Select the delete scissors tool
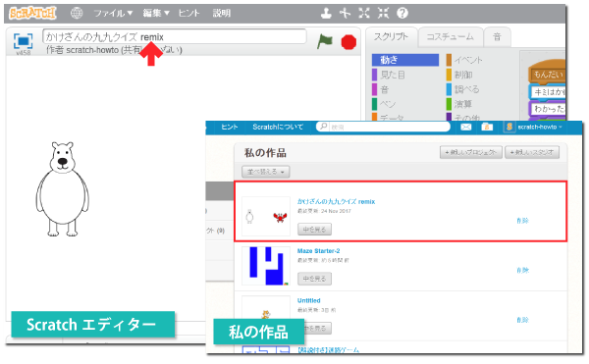Image resolution: width=589 pixels, height=364 pixels. (x=345, y=13)
